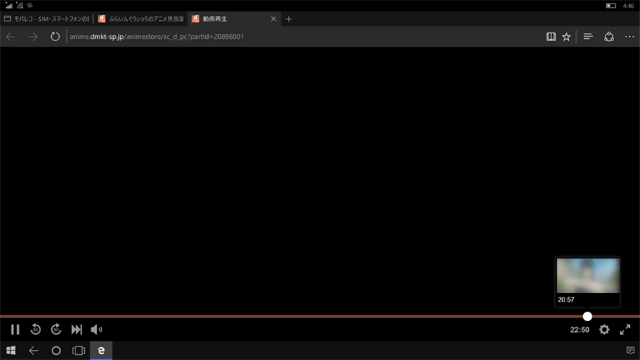Switch to the アニメ見放題 tab
The image size is (640, 360).
141,19
